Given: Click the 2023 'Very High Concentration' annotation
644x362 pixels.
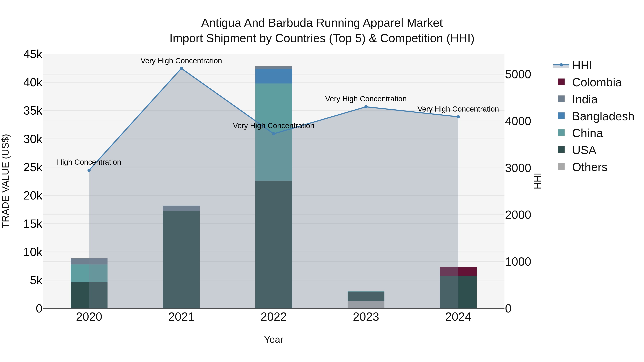Looking at the screenshot, I should pyautogui.click(x=366, y=99).
